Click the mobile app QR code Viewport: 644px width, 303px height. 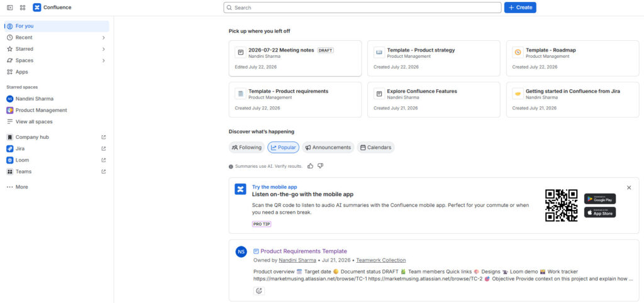click(x=561, y=206)
